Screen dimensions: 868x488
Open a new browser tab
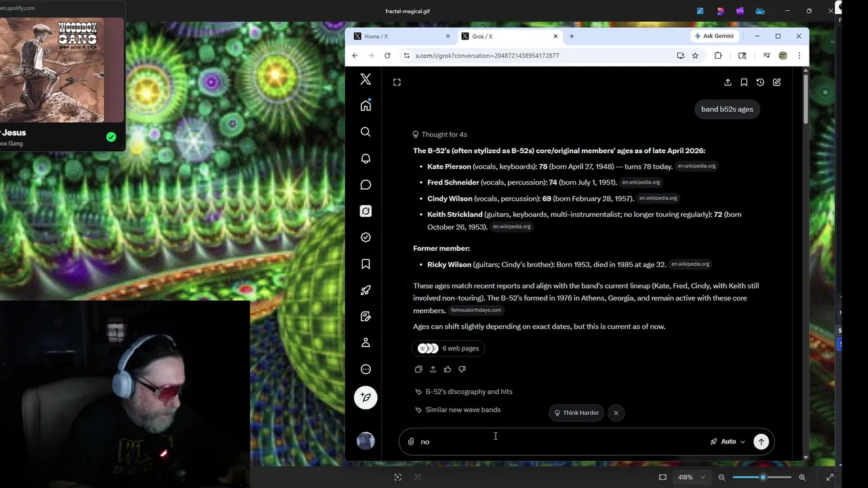(x=572, y=37)
